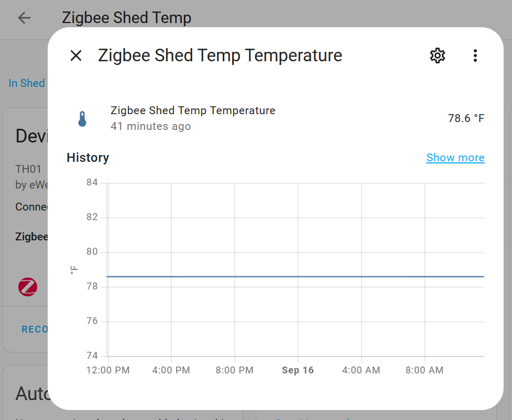Select the Sep 16 marker on chart axis
Image resolution: width=512 pixels, height=420 pixels.
coord(298,370)
